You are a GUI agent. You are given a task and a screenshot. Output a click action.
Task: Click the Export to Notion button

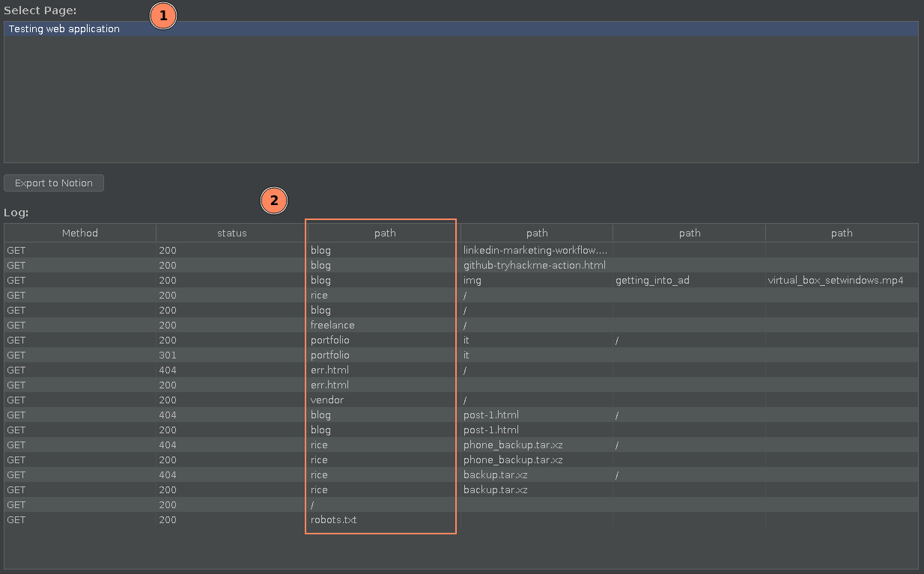point(54,183)
